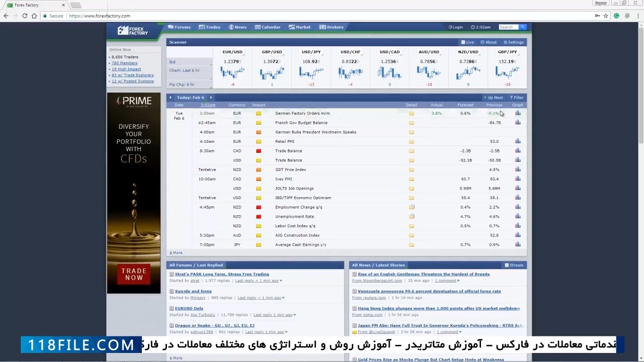The image size is (644, 362).
Task: Go to previous day with left arrow
Action: pos(171,98)
